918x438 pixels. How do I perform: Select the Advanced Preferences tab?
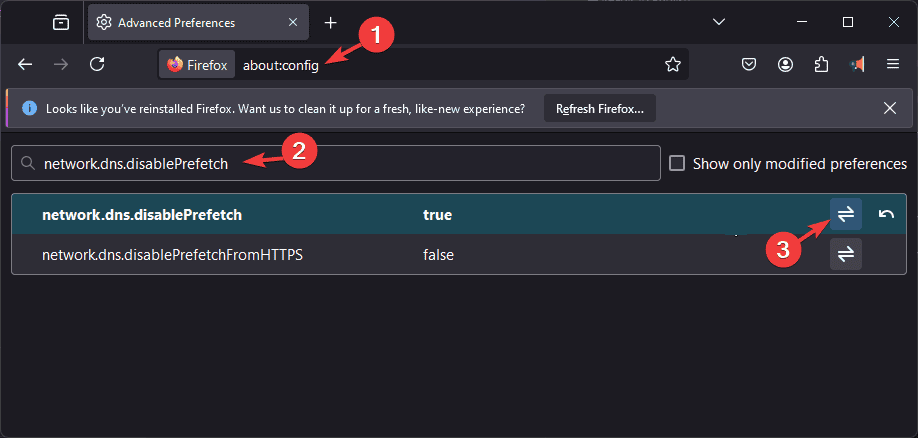198,23
